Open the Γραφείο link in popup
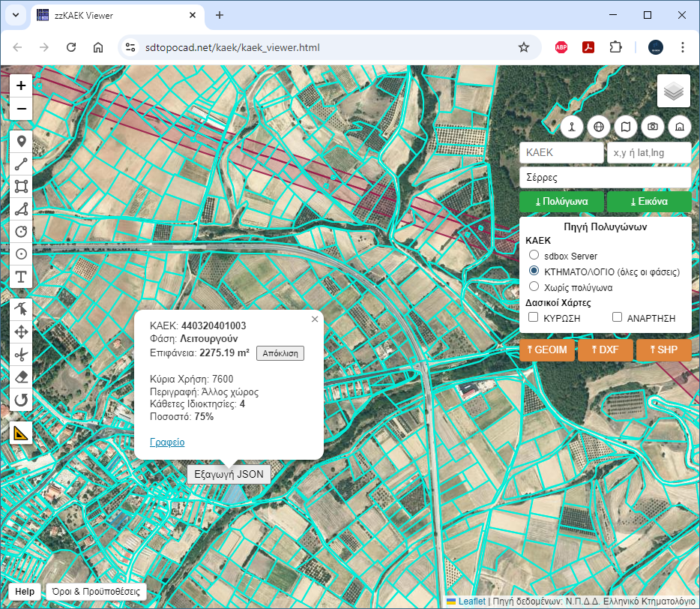Screen dimensions: 700x609 point(167,442)
